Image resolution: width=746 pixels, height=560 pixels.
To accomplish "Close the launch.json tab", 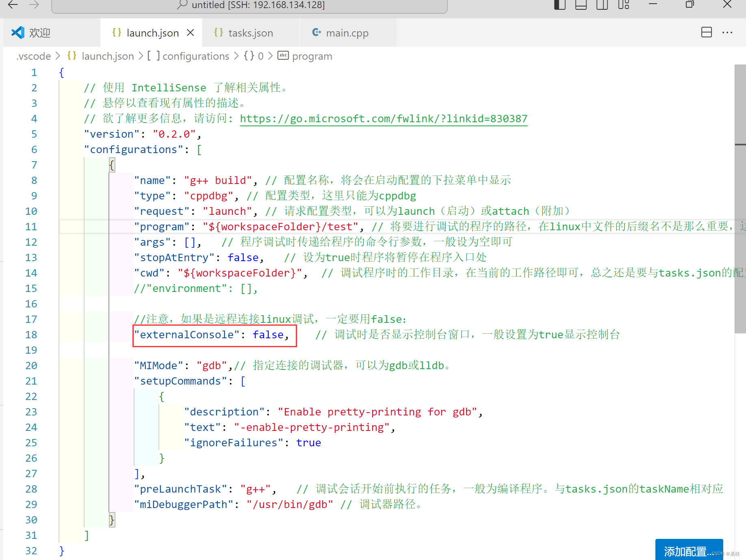I will (x=190, y=32).
